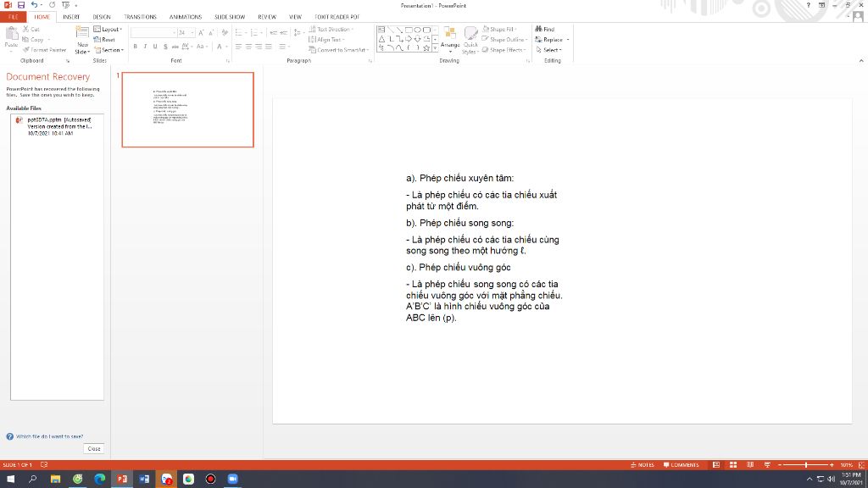Select the autosaved recovered file entry
Image resolution: width=868 pixels, height=488 pixels.
point(57,126)
